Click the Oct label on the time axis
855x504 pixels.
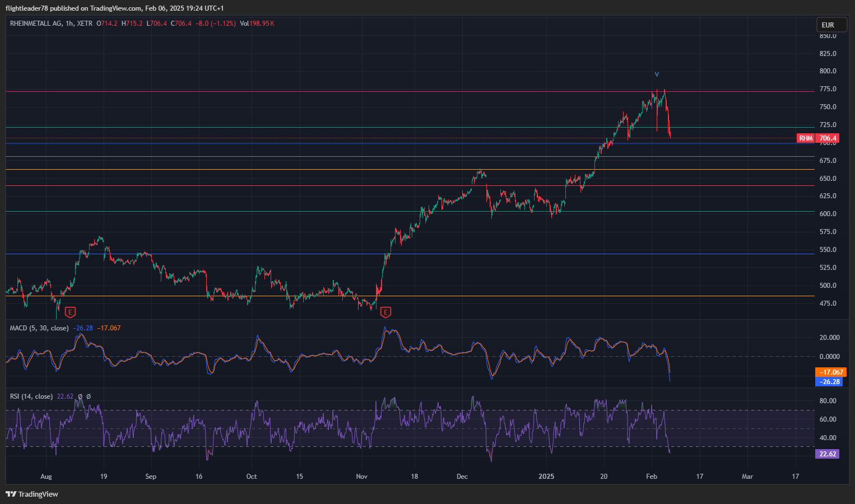pyautogui.click(x=252, y=477)
